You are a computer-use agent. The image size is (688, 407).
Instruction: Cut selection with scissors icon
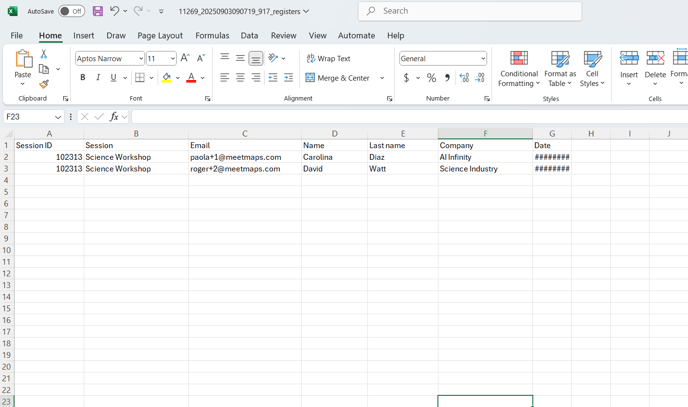[43, 54]
